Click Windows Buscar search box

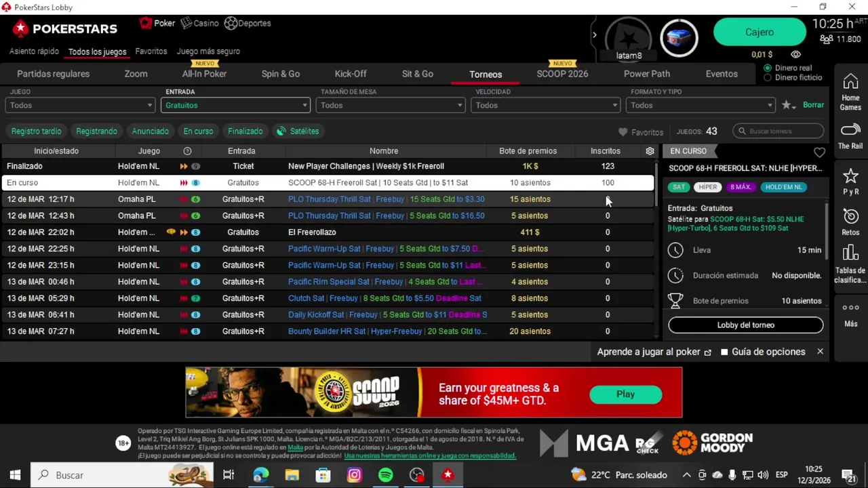[122, 475]
